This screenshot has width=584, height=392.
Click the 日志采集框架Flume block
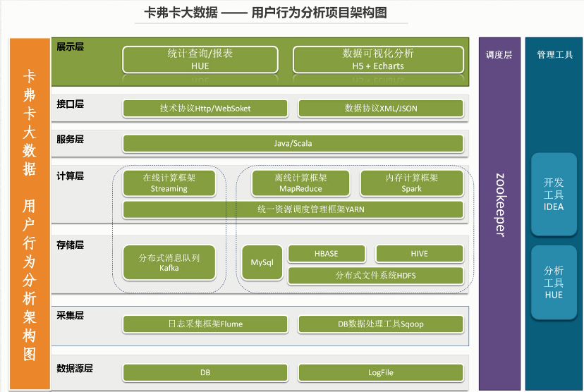click(x=205, y=324)
